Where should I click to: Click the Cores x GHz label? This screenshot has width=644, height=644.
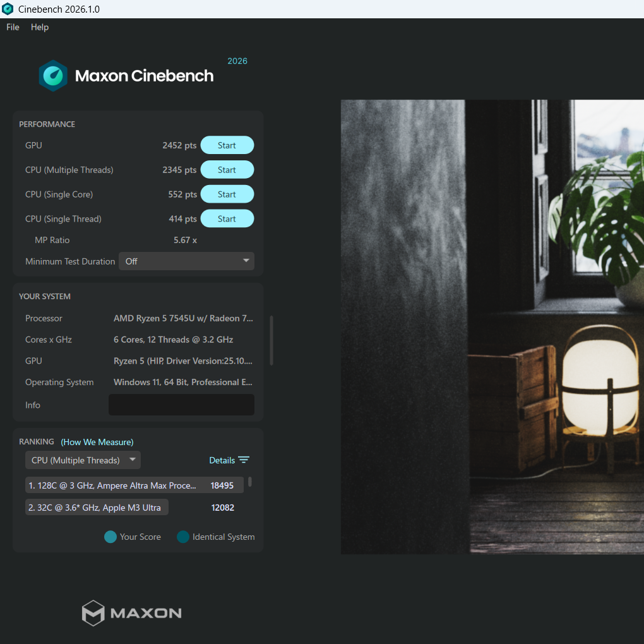[x=49, y=340]
